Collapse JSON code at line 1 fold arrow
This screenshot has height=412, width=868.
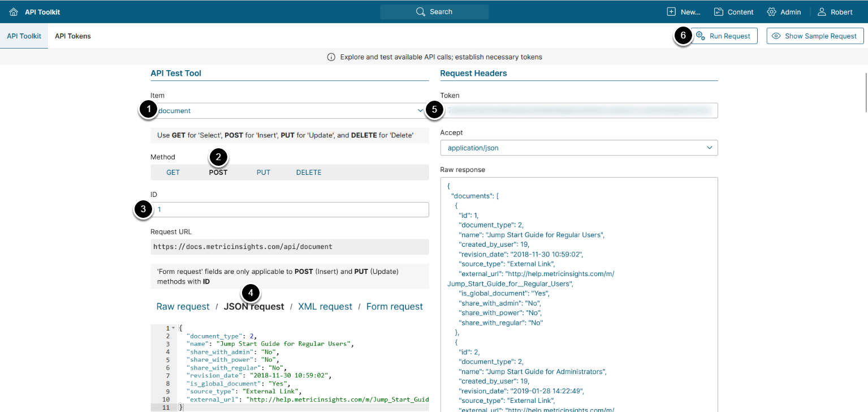coord(174,328)
